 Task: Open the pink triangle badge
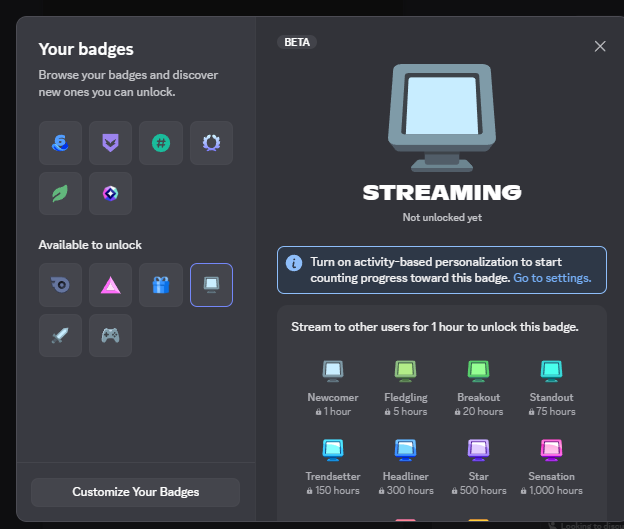point(111,285)
